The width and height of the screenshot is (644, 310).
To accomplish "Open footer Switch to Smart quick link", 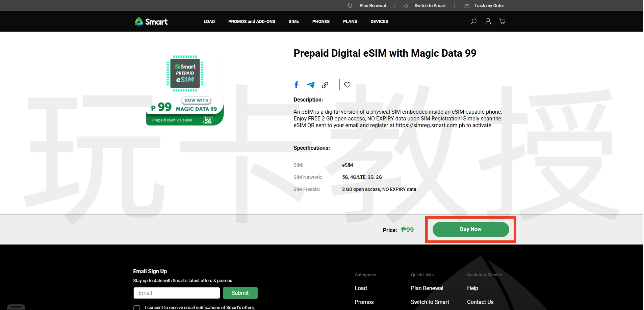I will coord(430,302).
